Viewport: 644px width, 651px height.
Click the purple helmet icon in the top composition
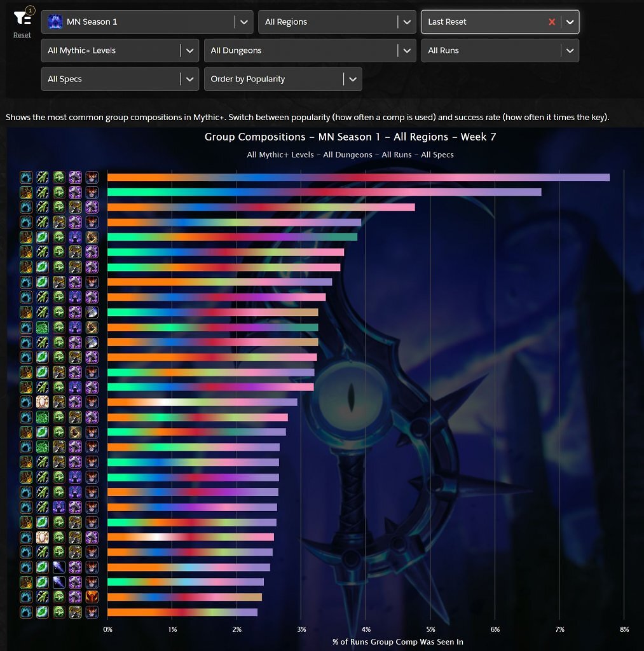[x=75, y=177]
